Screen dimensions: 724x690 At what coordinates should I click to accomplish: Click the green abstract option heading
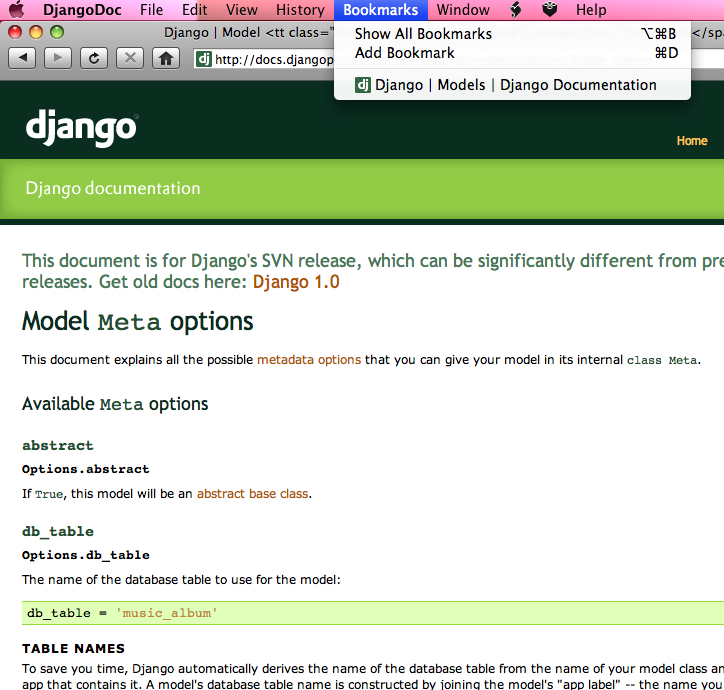[x=58, y=446]
